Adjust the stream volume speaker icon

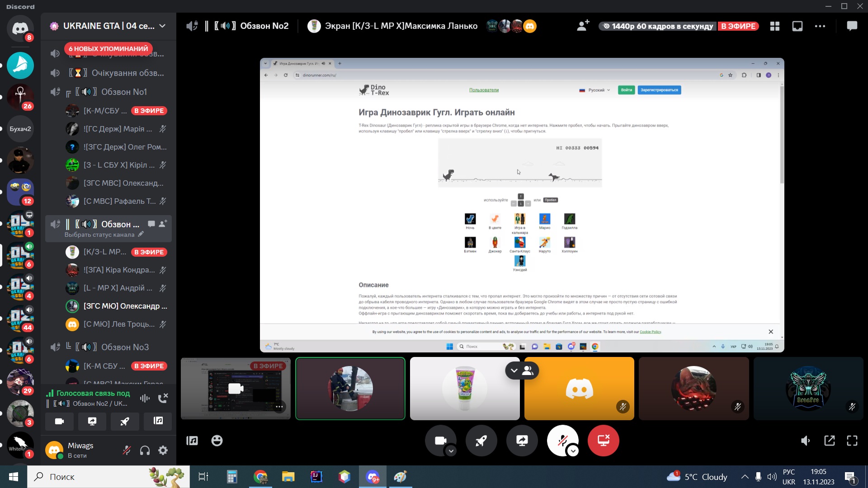point(806,441)
